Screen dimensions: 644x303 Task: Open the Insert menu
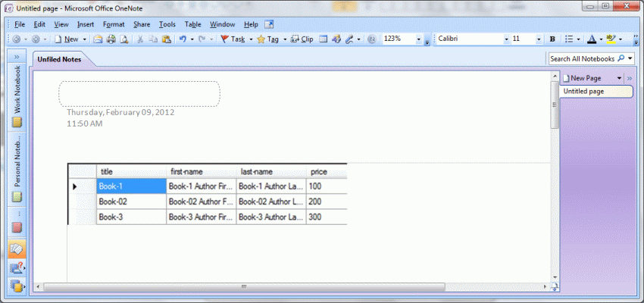[x=86, y=25]
